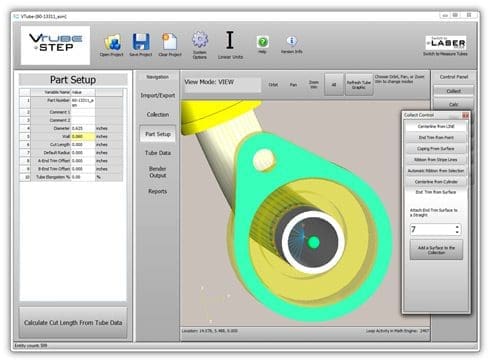Increase the straight number stepper value

457,226
